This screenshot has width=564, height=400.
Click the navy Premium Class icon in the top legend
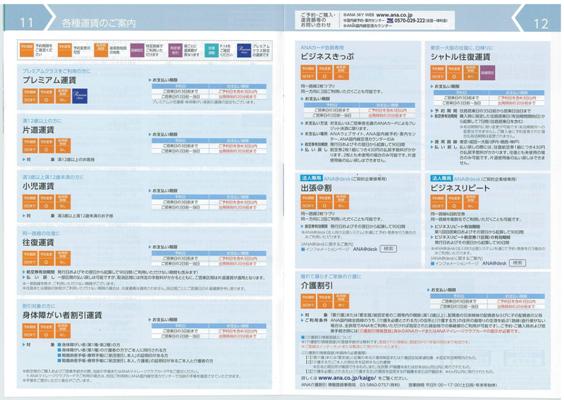(x=244, y=50)
